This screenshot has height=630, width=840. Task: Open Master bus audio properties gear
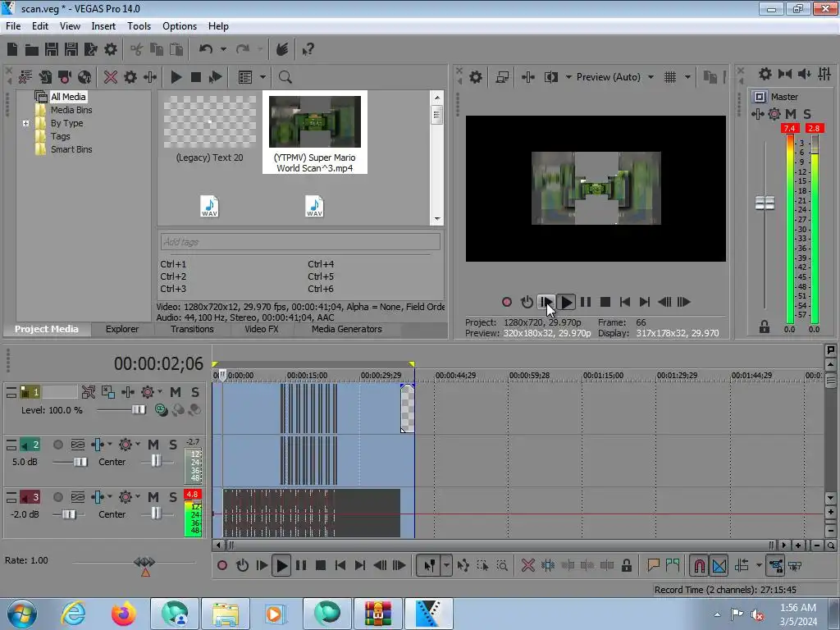point(765,74)
